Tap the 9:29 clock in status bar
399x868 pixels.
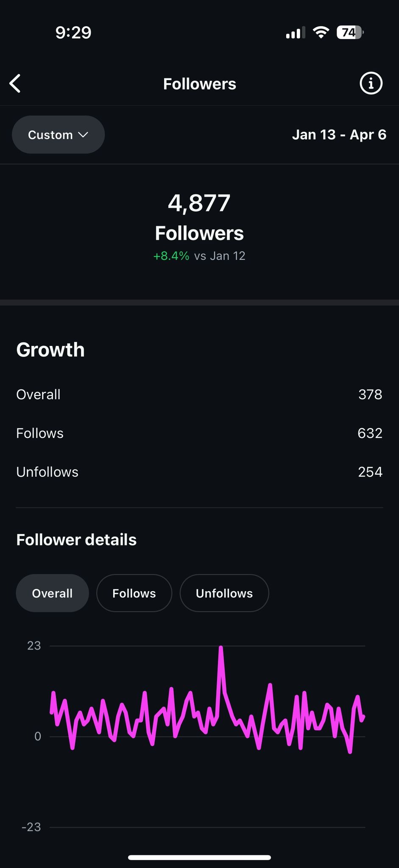pyautogui.click(x=73, y=33)
